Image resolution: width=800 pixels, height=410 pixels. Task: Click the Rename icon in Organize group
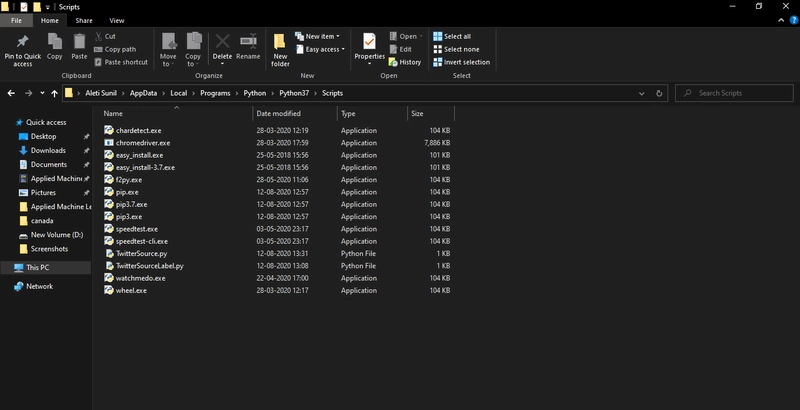pos(248,42)
